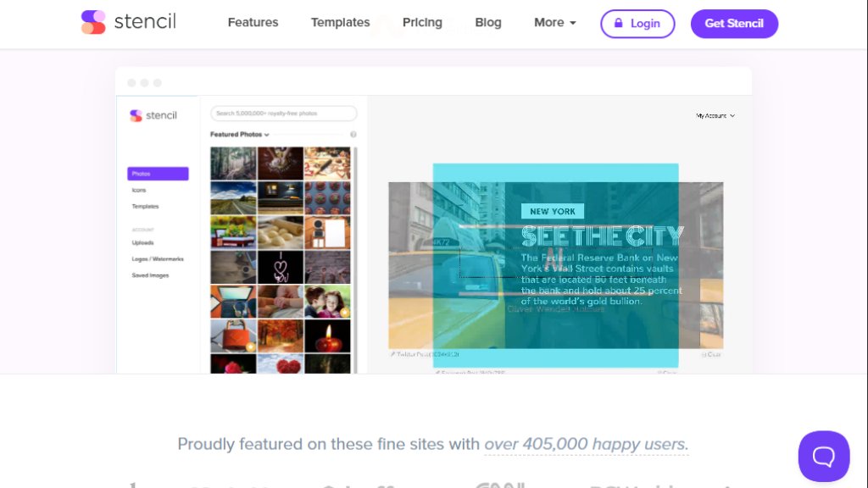Select the autumn trees photo thumbnail
This screenshot has width=868, height=488.
click(280, 335)
